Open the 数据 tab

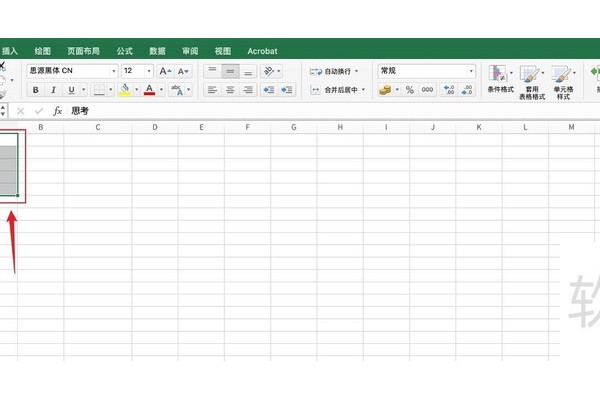157,51
